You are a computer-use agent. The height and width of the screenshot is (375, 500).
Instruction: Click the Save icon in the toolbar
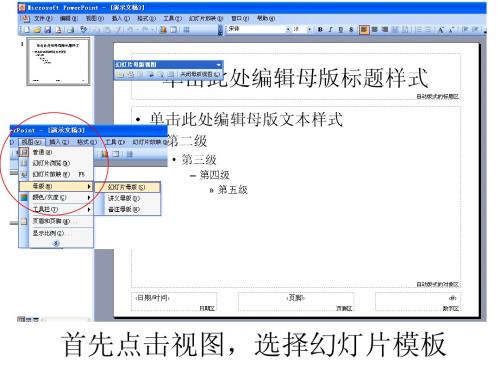click(x=48, y=30)
